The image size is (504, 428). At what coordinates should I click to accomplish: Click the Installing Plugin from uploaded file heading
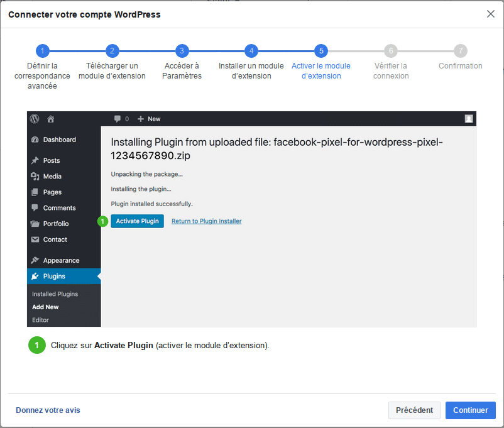277,148
